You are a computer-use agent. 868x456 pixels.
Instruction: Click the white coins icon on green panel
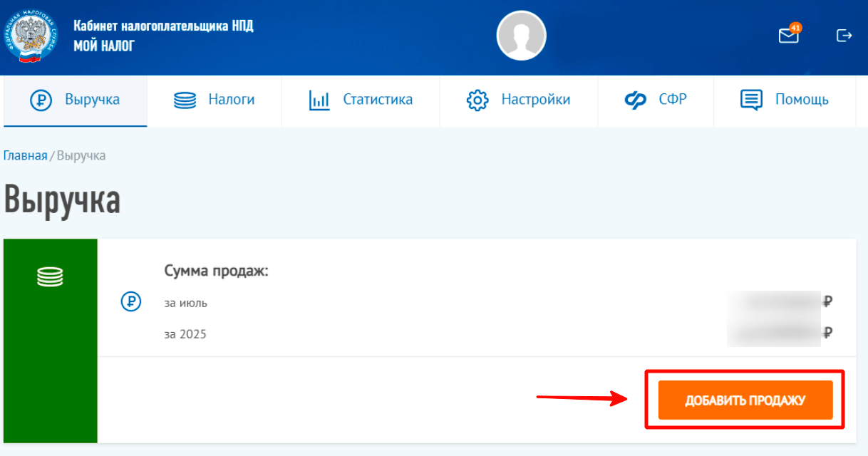pos(50,277)
